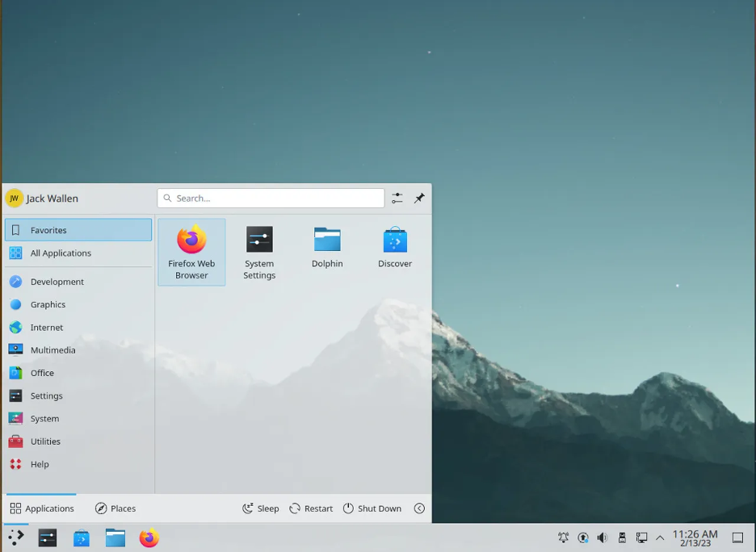The image size is (756, 552).
Task: Select Favorites category
Action: [x=78, y=230]
